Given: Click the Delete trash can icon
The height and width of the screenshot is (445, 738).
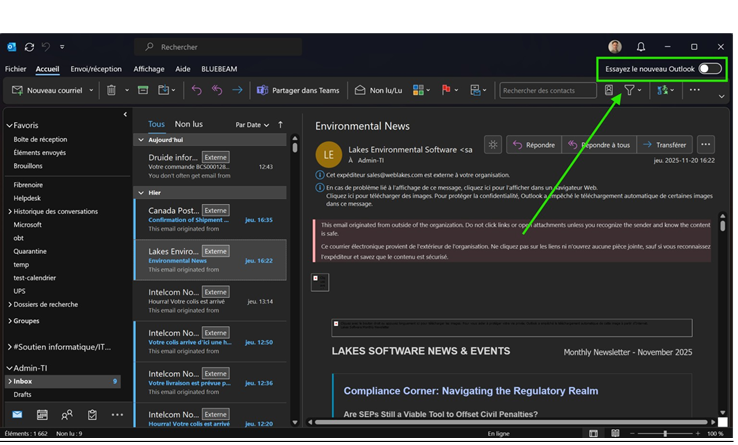Looking at the screenshot, I should pos(111,90).
